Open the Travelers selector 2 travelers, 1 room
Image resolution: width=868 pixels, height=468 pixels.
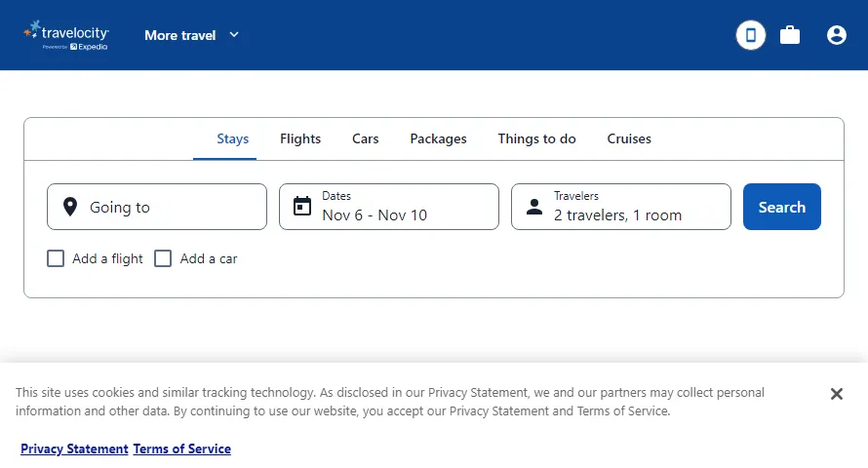click(x=620, y=207)
